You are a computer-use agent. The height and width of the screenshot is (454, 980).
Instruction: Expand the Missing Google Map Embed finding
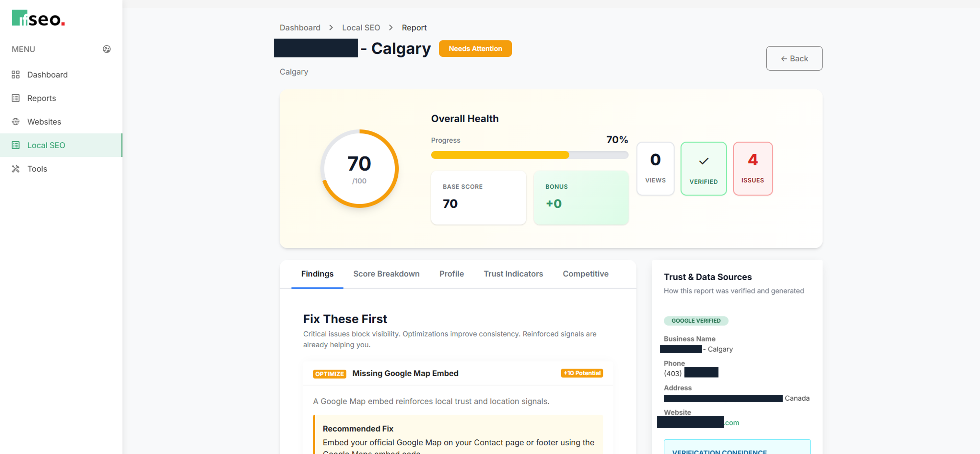(405, 373)
